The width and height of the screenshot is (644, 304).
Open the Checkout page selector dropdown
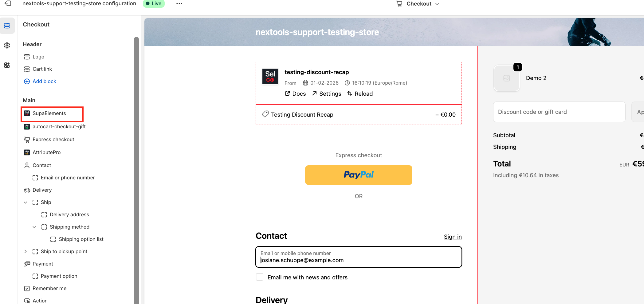(x=418, y=4)
